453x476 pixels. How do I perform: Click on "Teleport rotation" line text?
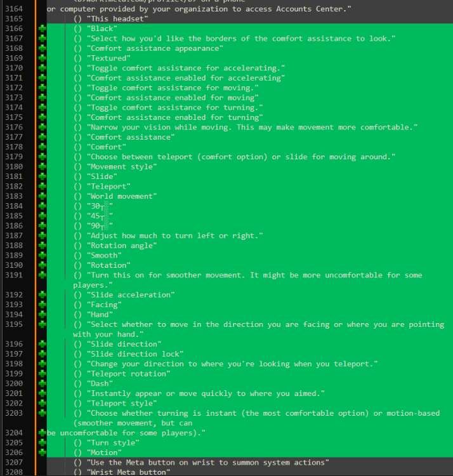128,374
